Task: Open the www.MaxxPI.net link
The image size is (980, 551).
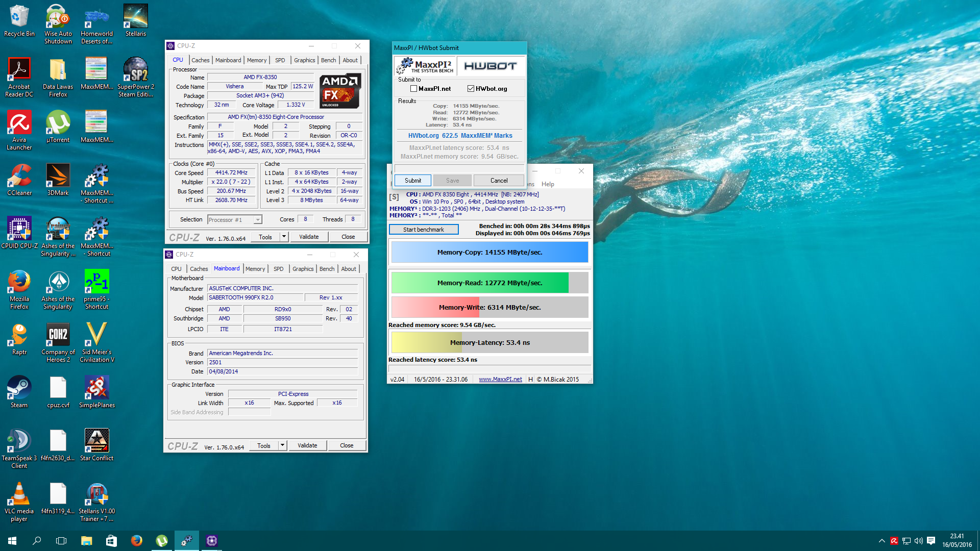Action: tap(500, 379)
